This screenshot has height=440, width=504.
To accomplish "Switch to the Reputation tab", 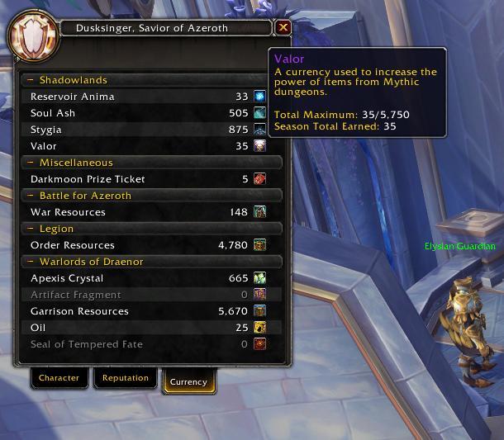I will point(126,378).
